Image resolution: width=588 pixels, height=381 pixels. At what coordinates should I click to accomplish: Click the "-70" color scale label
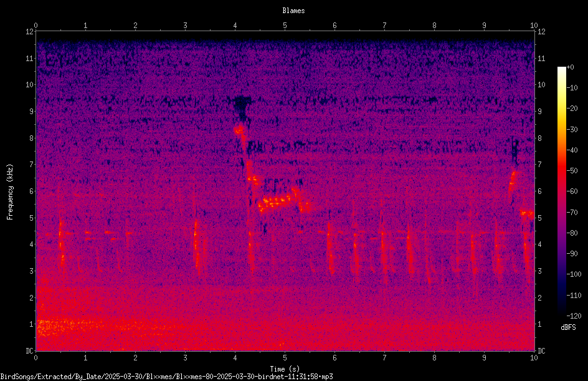(x=572, y=213)
